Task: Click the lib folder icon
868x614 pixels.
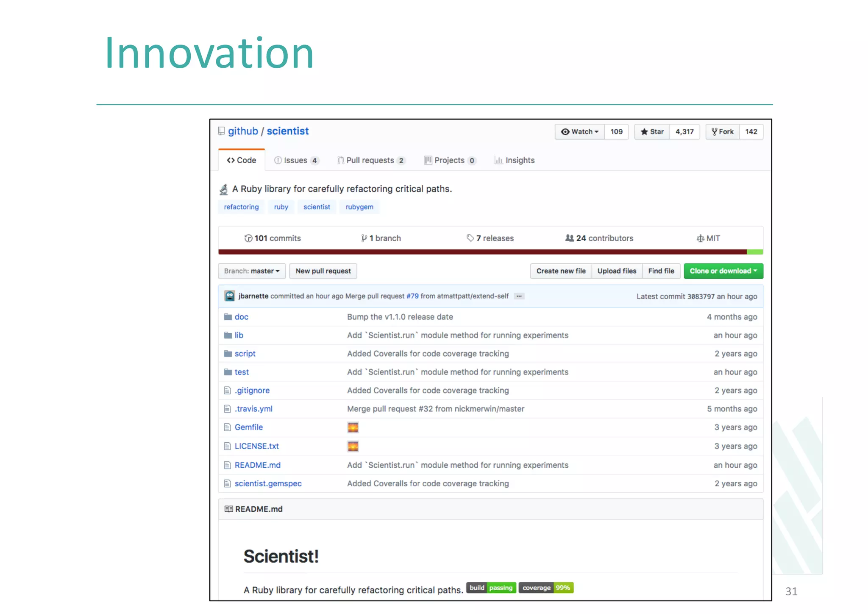Action: 228,335
